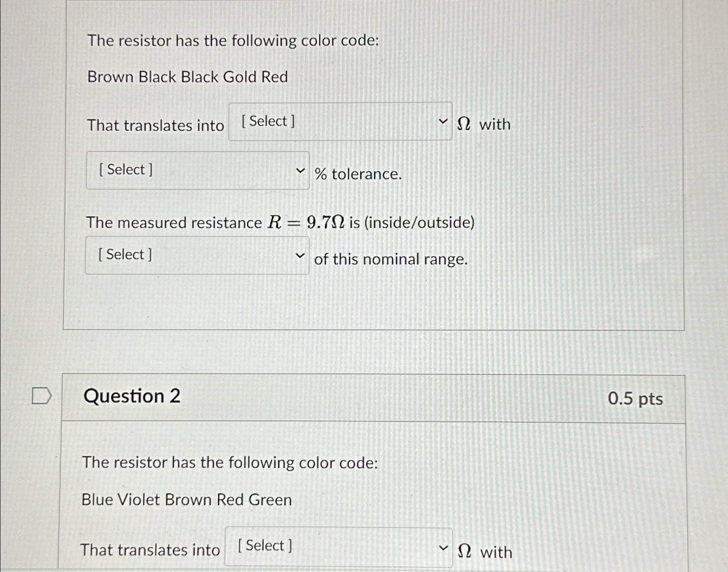Click the chevron on the first Select dropdown

tap(443, 121)
